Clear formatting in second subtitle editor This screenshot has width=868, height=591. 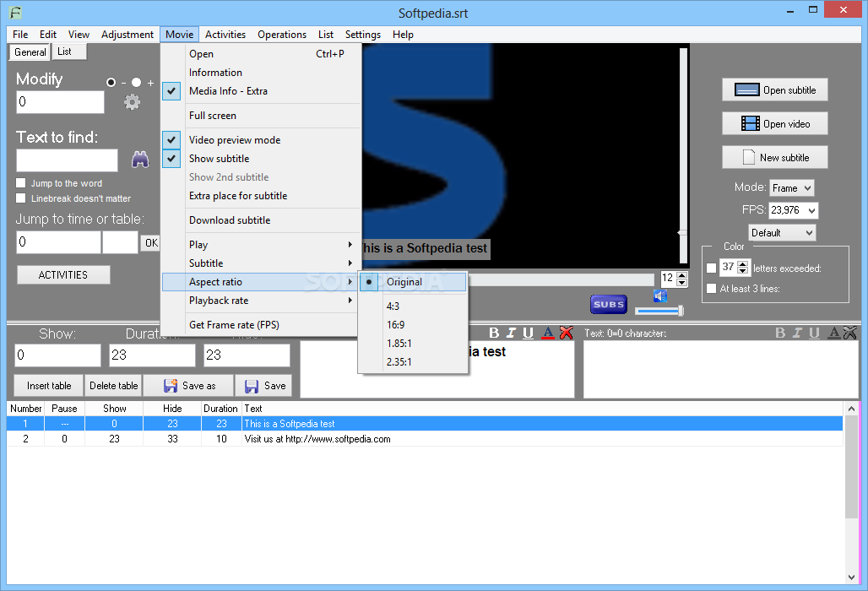tap(849, 333)
